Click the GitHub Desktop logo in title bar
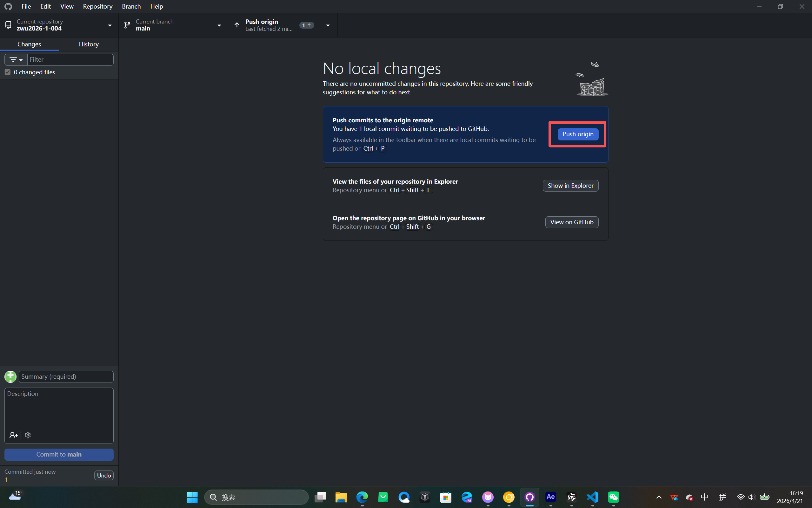This screenshot has height=508, width=812. point(8,6)
